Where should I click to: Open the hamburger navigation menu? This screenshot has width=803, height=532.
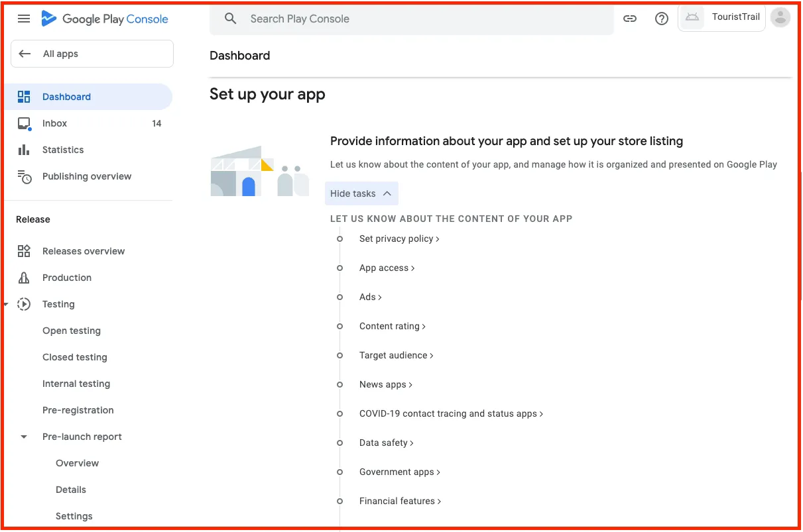coord(24,19)
